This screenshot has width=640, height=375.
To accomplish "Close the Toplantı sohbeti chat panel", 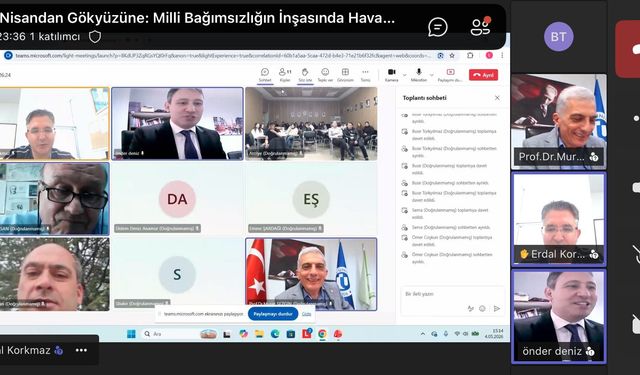I will [497, 98].
